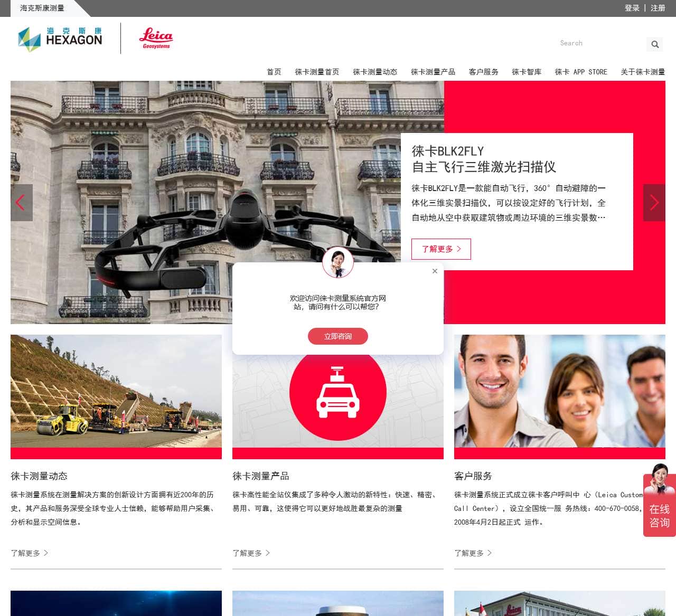Screen dimensions: 676x616
Task: Click the 登录 link
Action: pos(632,8)
